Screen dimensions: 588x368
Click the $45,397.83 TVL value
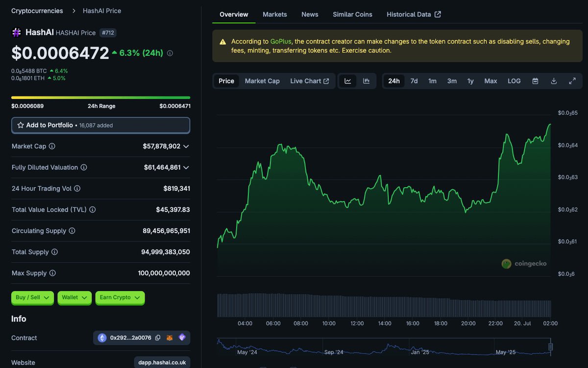coord(173,209)
